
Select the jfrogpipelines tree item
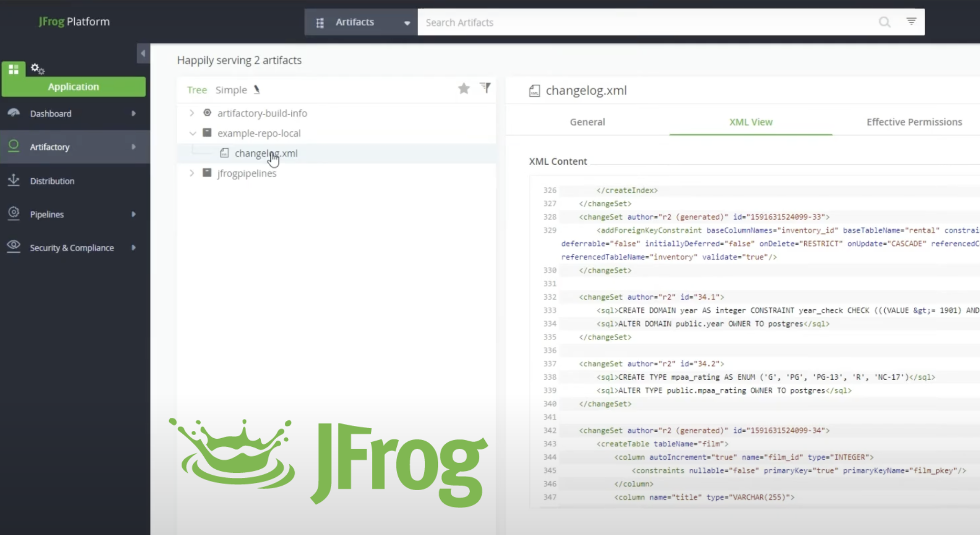[247, 173]
